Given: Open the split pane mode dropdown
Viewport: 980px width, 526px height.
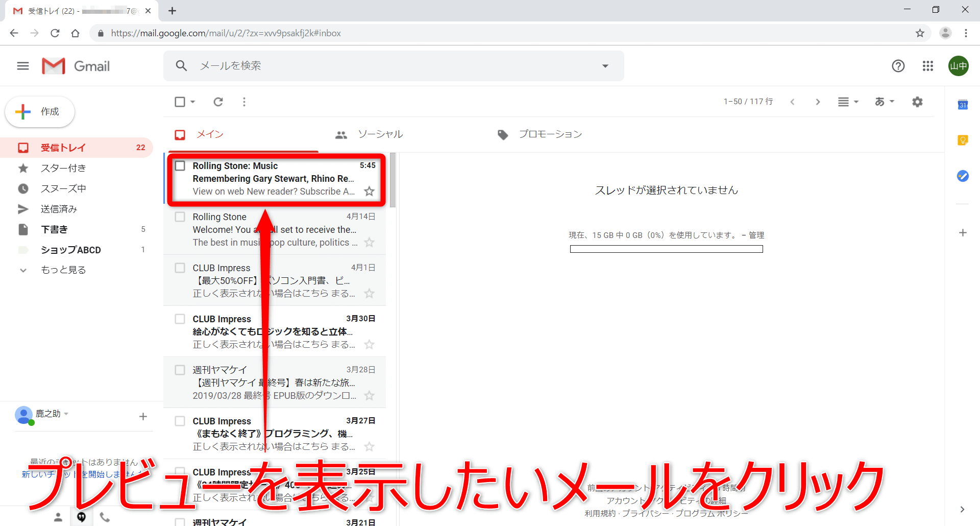Looking at the screenshot, I should [x=848, y=102].
